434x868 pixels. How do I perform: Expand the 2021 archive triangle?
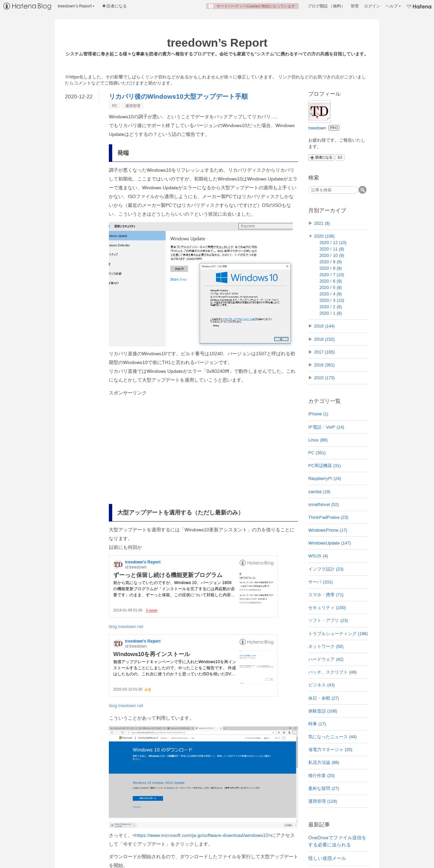pyautogui.click(x=310, y=223)
